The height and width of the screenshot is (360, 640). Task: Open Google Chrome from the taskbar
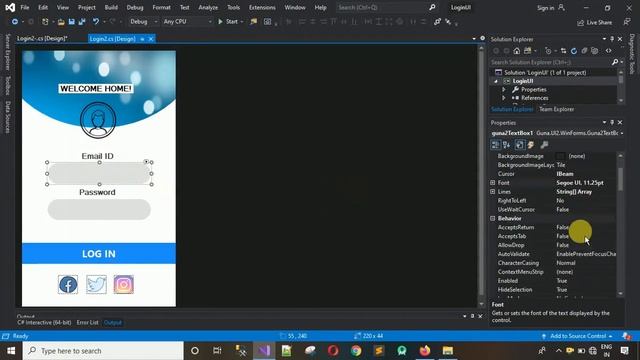356,351
